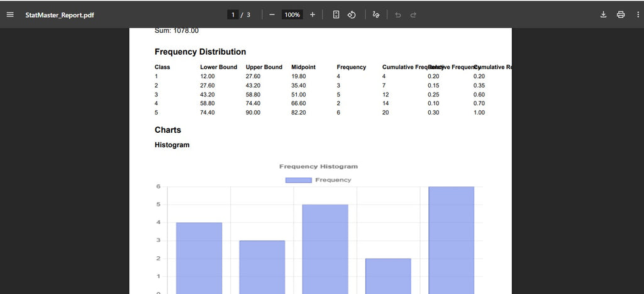
Task: Click the Frequency Histogram chart title
Action: [318, 167]
